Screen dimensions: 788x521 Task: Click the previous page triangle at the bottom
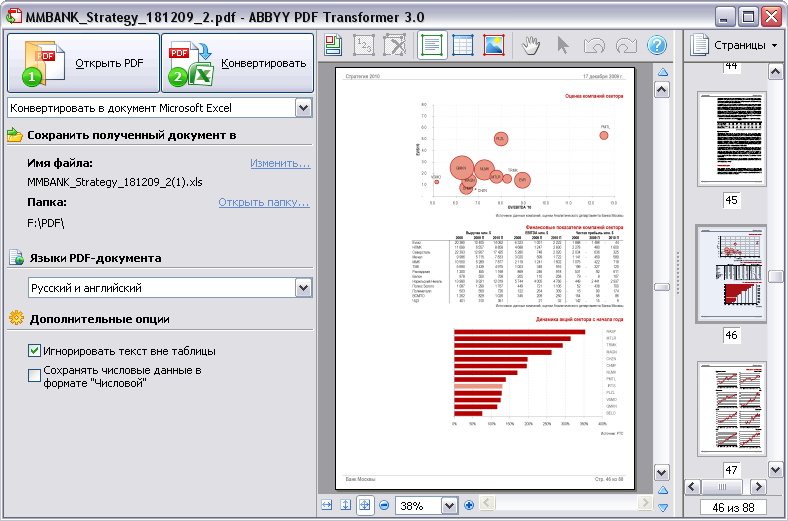pyautogui.click(x=663, y=490)
